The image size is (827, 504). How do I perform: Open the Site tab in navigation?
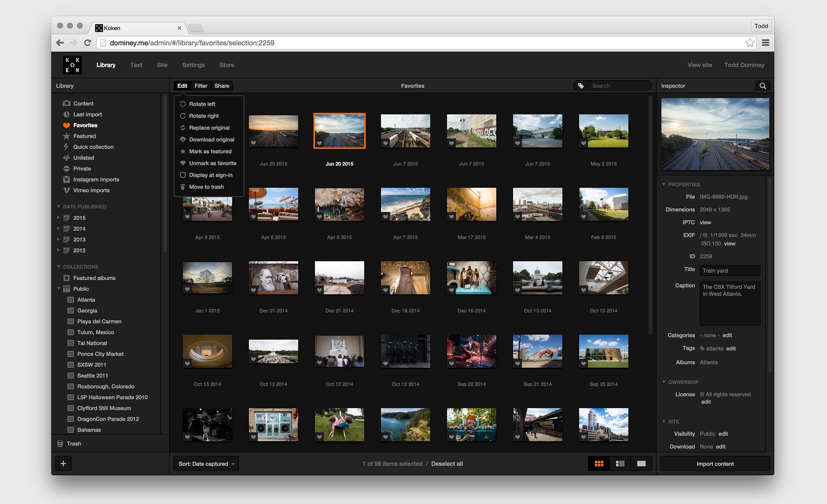162,65
